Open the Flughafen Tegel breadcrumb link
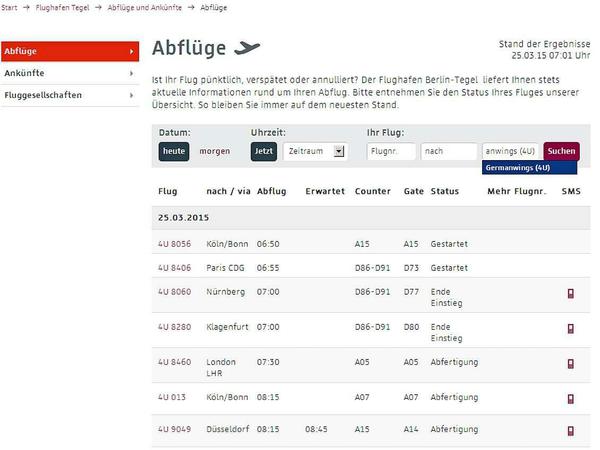The image size is (600, 450). 62,8
